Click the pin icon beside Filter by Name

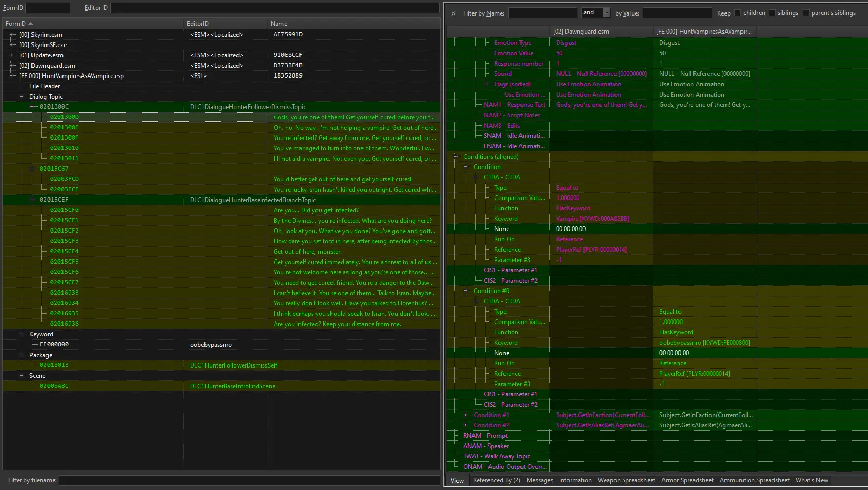coord(454,13)
